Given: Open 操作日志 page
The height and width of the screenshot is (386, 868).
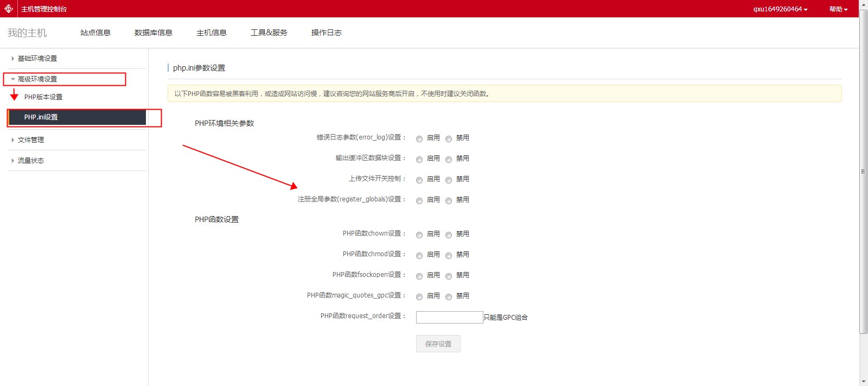Looking at the screenshot, I should point(326,33).
